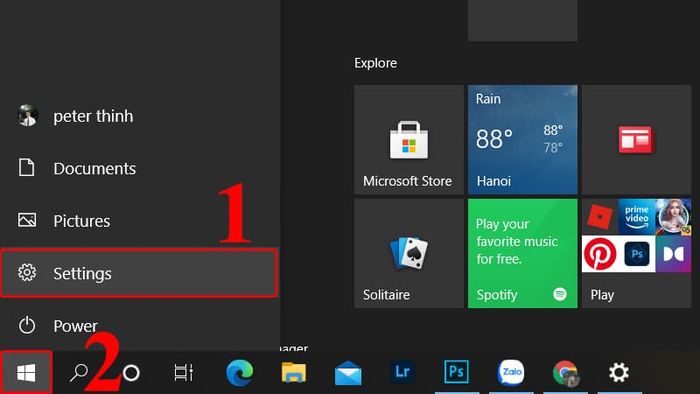Launch Microsoft Edge from taskbar

tap(239, 373)
